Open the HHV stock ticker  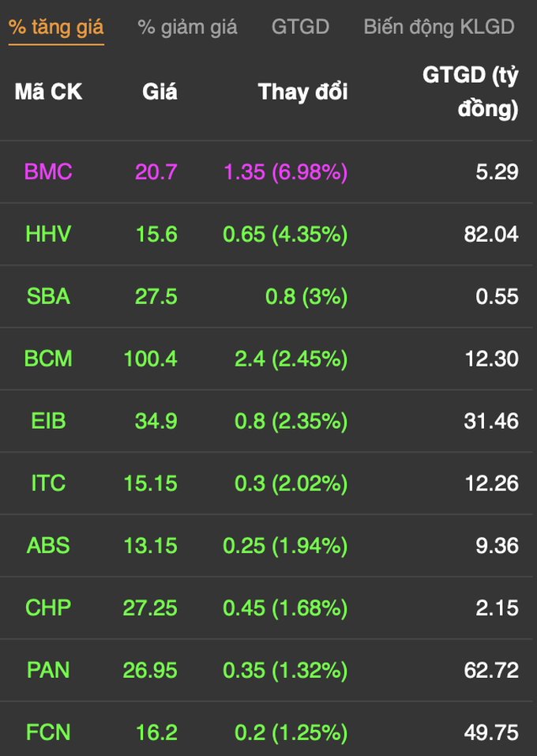tap(48, 235)
